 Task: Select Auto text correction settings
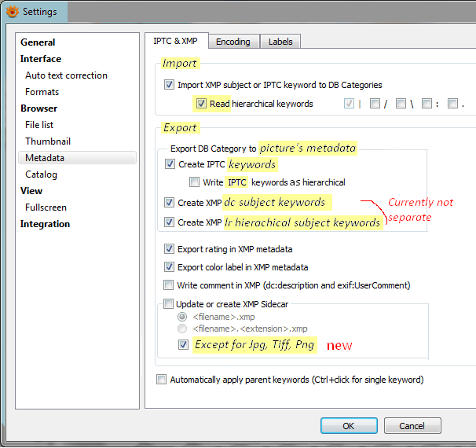(x=66, y=75)
